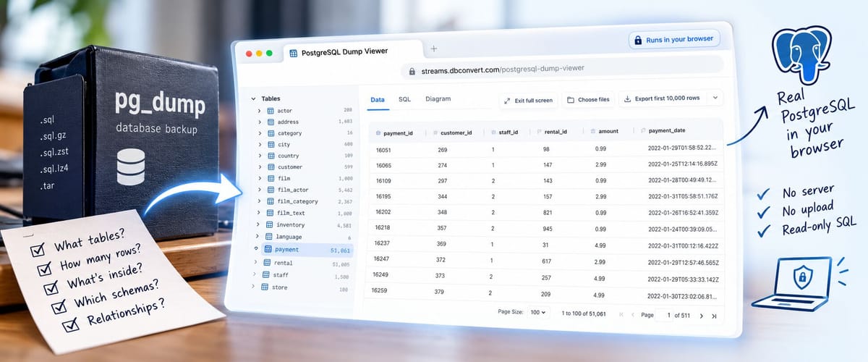The image size is (868, 362).
Task: Click the download icon on Export button
Action: pyautogui.click(x=627, y=98)
